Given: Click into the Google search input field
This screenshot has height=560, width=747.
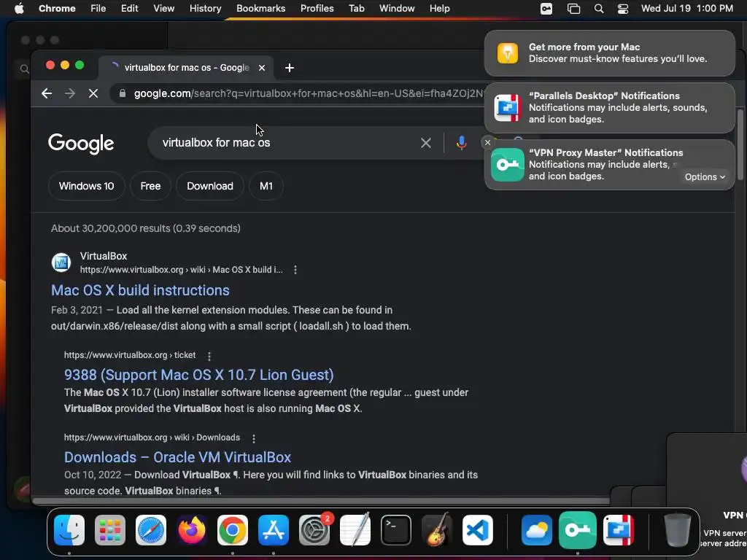Looking at the screenshot, I should click(286, 143).
